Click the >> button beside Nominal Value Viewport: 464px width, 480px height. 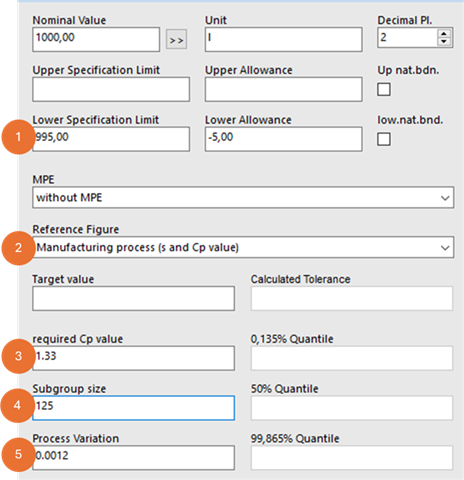(176, 39)
